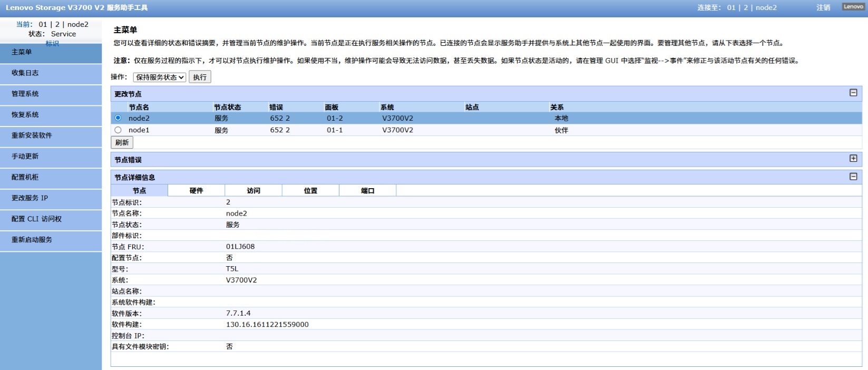Open 恢复系统 in the sidebar
Image resolution: width=868 pixels, height=370 pixels.
pos(51,115)
